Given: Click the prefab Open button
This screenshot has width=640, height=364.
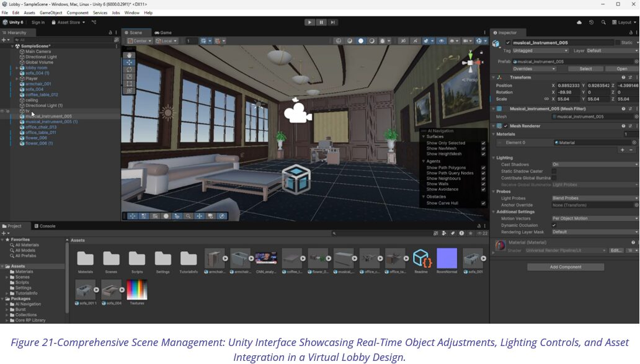Looking at the screenshot, I should (x=621, y=69).
